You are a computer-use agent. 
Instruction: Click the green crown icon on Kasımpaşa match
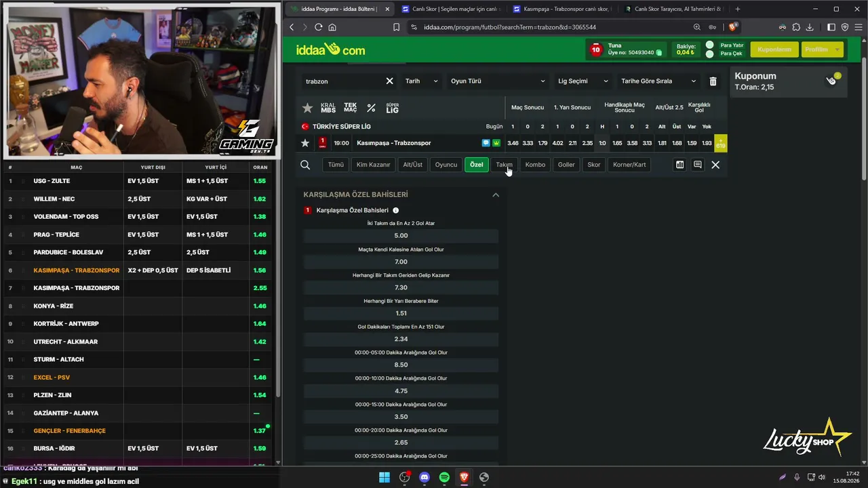tap(496, 143)
